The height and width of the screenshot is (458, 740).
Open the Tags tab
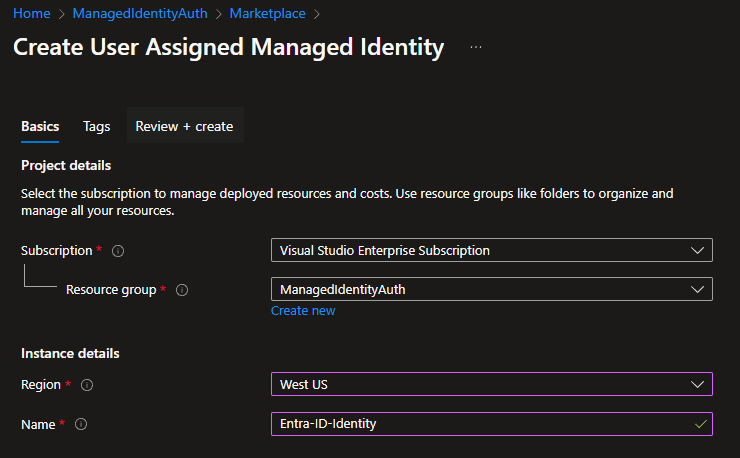[97, 126]
